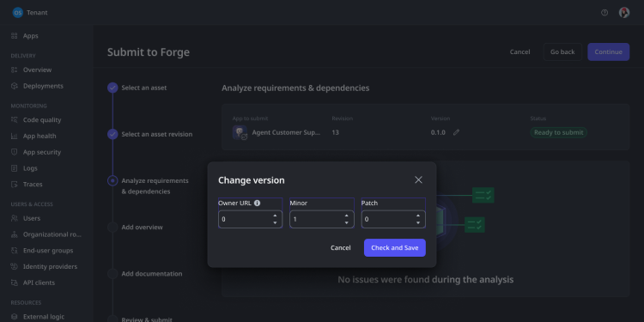Click the Owner URL input field

pos(250,219)
